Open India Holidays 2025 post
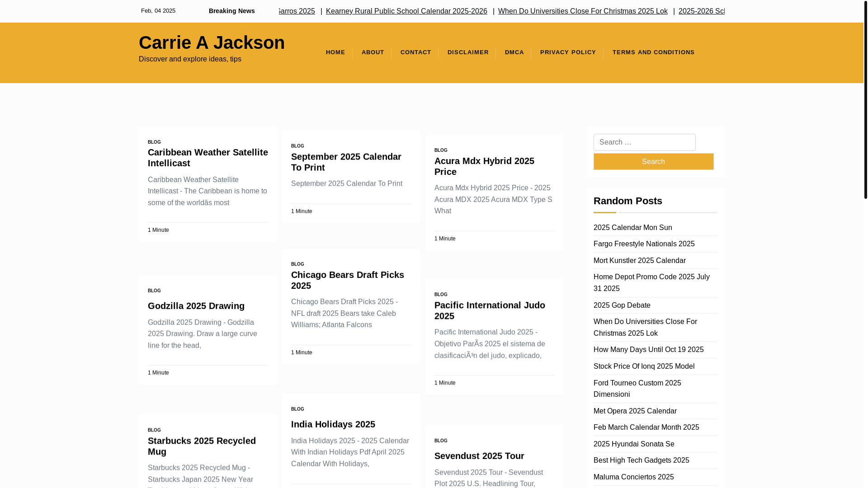Image resolution: width=868 pixels, height=488 pixels. pyautogui.click(x=333, y=424)
